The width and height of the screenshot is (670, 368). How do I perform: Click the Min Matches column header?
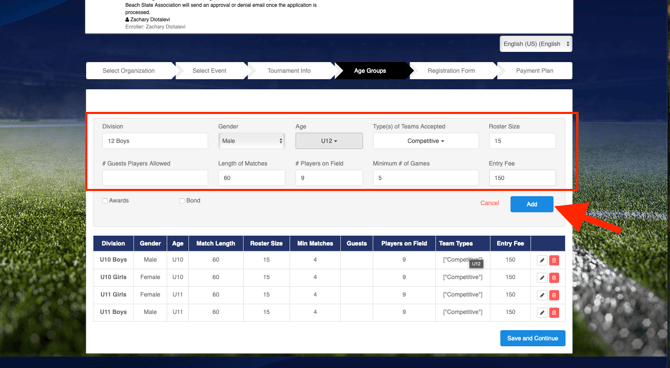click(315, 243)
